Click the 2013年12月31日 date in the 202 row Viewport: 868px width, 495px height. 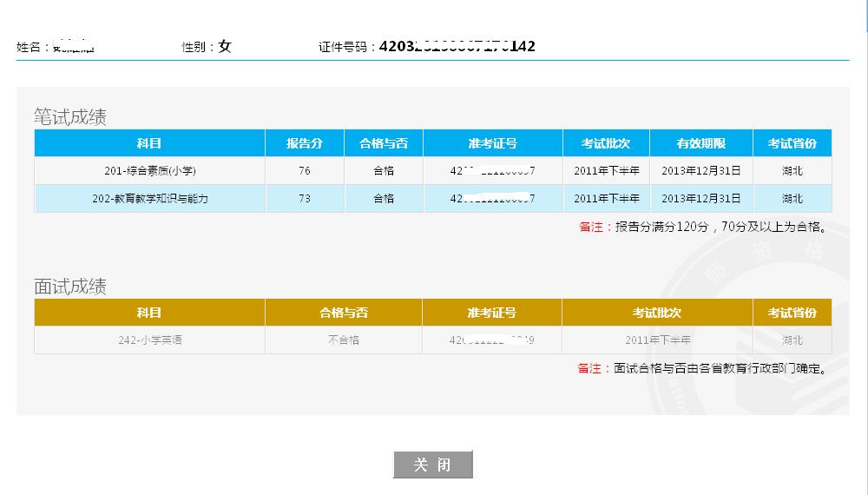[x=700, y=199]
